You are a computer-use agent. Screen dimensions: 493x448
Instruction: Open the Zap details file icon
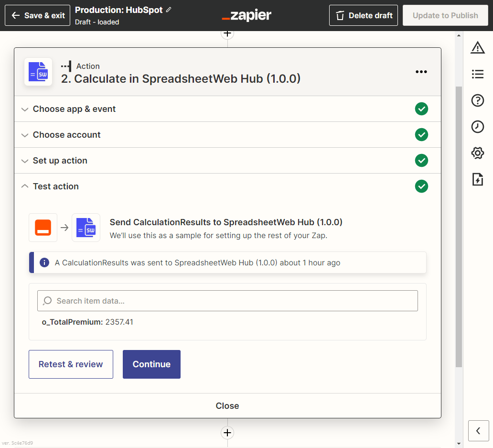click(477, 179)
